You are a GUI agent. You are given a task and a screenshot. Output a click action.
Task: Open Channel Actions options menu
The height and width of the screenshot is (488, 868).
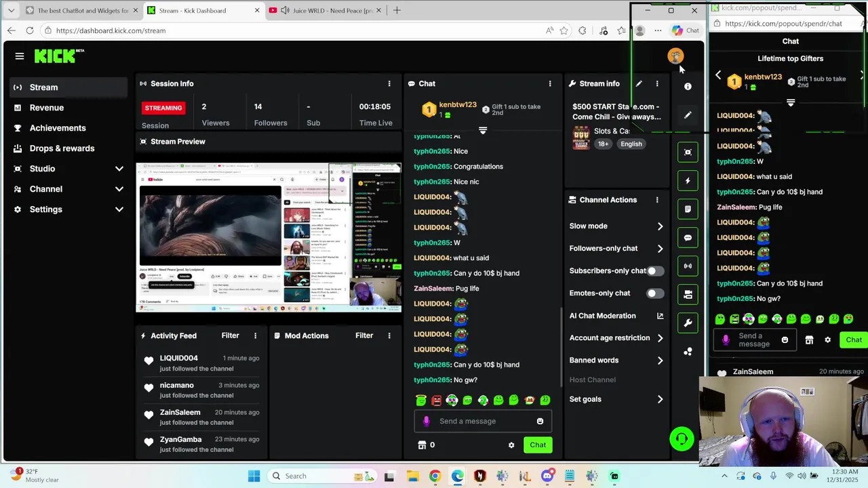click(x=657, y=200)
